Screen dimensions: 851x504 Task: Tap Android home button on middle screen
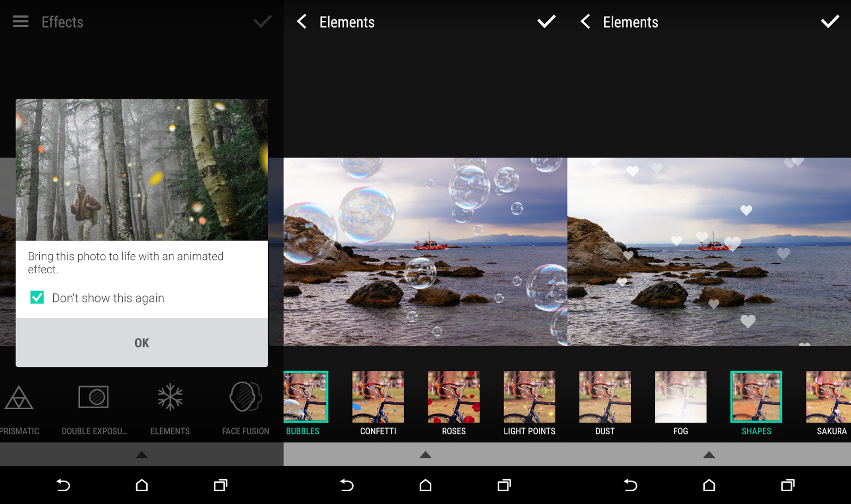coord(425,485)
